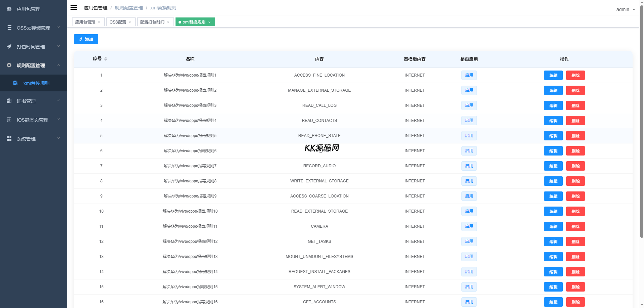This screenshot has width=644, height=308.
Task: Delete the RECORD_AUDIO rule in row 7
Action: (x=575, y=166)
